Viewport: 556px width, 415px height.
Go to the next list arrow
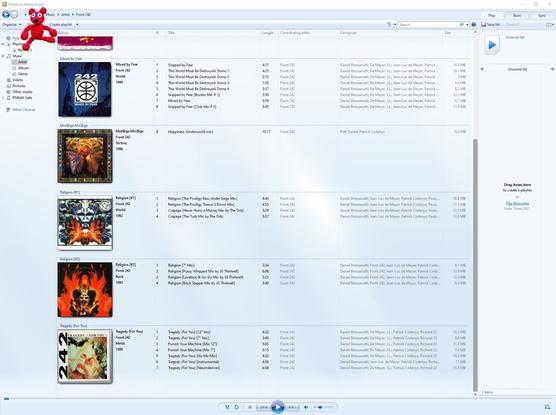point(552,69)
